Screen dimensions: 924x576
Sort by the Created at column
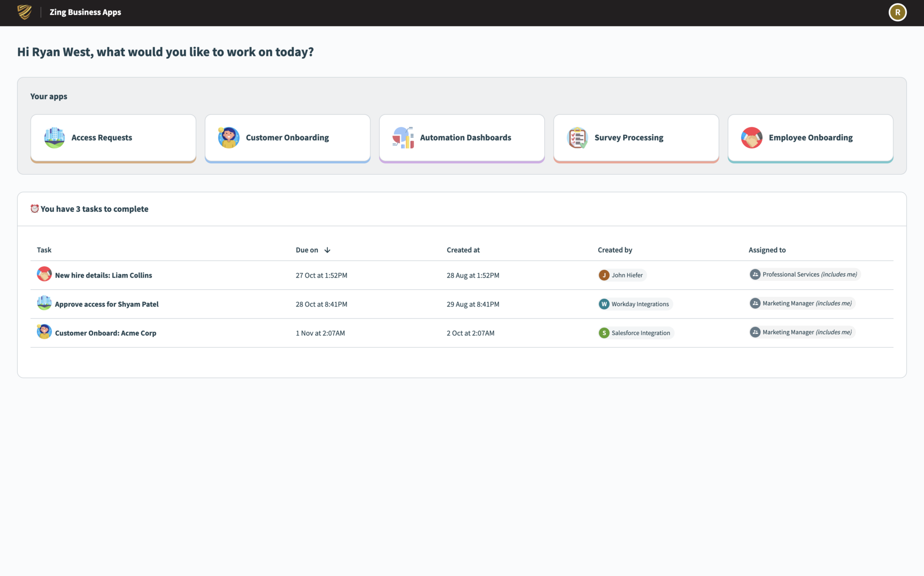click(463, 250)
